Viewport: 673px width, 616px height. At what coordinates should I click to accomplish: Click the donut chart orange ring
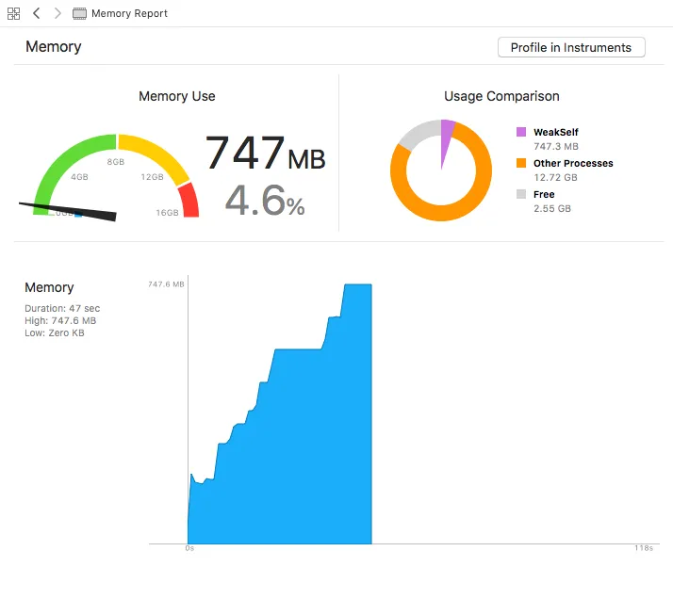tap(442, 213)
